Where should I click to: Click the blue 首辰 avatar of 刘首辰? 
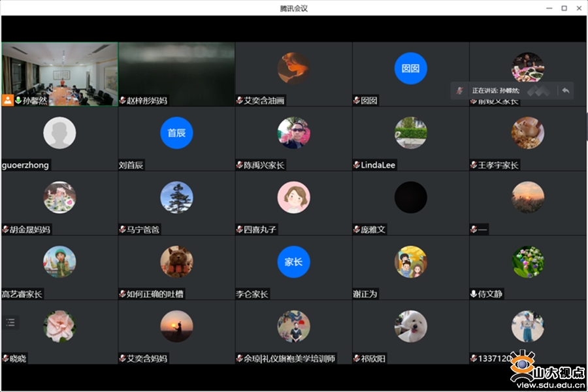[176, 133]
